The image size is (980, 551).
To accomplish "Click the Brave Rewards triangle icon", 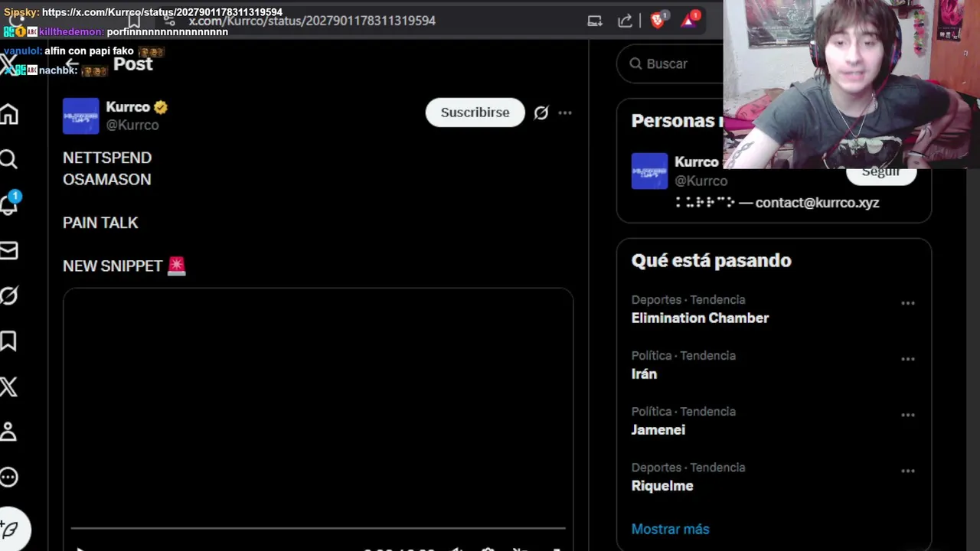I will point(689,21).
